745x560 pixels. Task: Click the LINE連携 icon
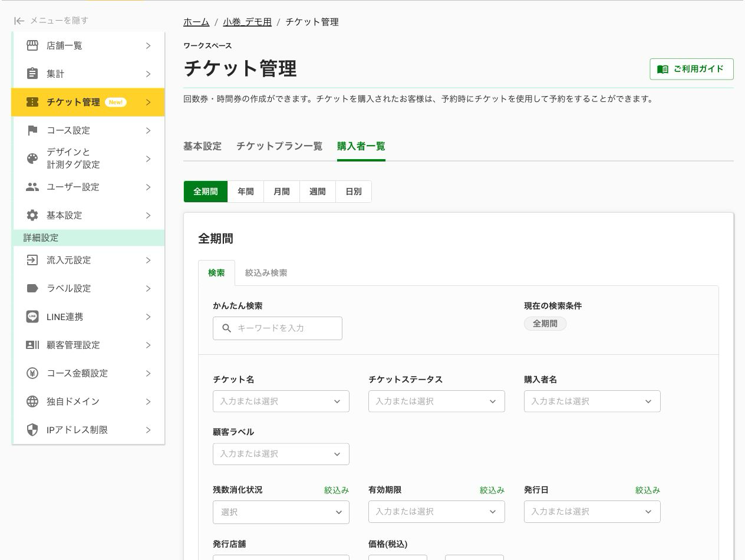tap(32, 317)
